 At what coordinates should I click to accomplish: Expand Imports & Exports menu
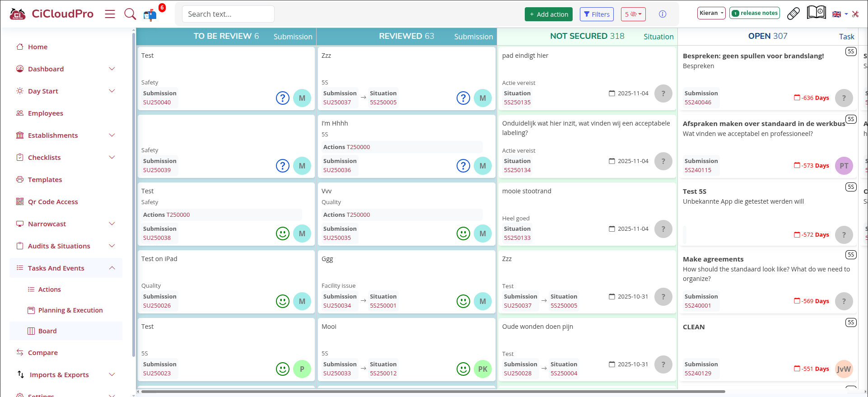[66, 374]
